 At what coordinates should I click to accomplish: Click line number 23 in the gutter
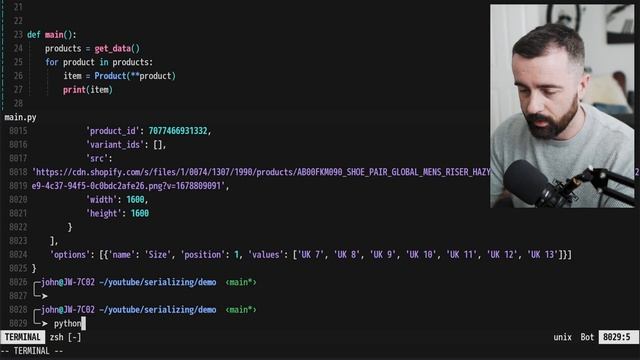[18, 35]
